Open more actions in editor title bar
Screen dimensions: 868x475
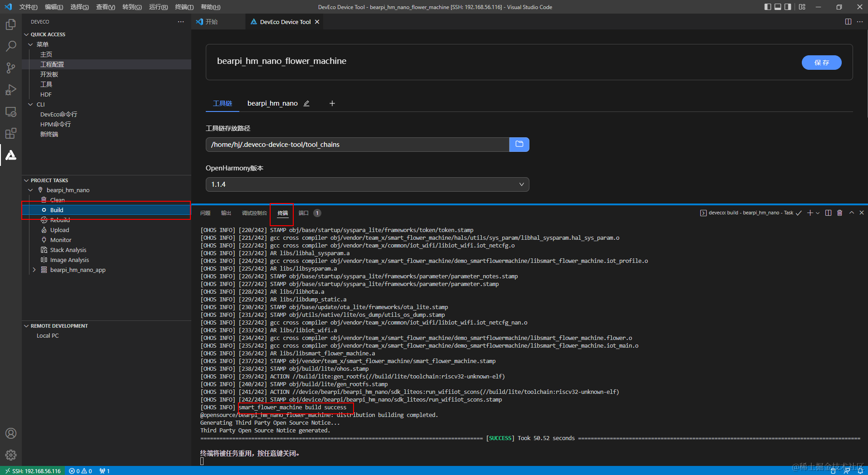coord(860,22)
